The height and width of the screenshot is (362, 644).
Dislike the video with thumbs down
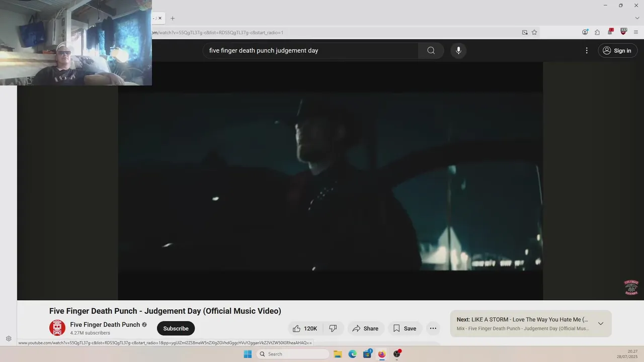pyautogui.click(x=333, y=328)
